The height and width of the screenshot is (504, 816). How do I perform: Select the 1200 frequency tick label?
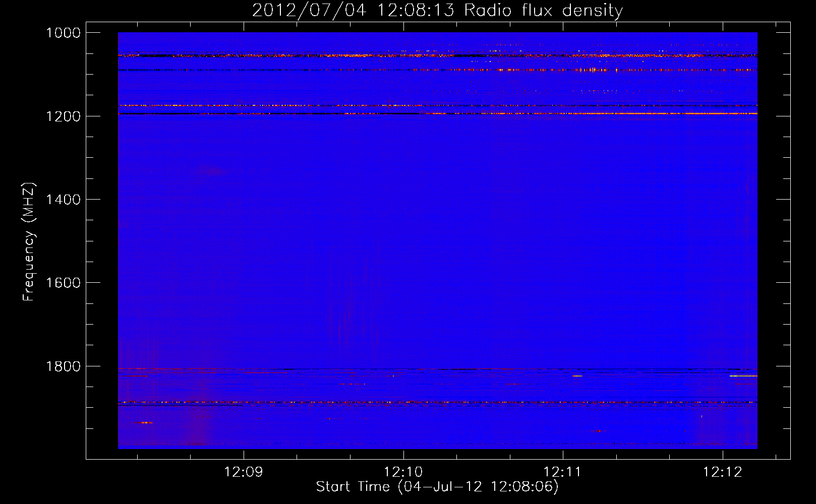(63, 116)
